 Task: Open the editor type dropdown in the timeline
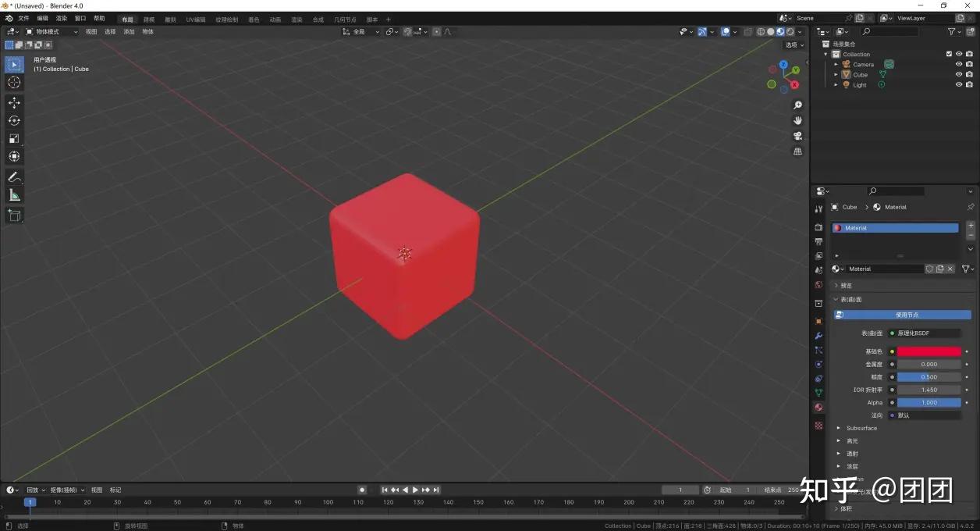[x=11, y=490]
